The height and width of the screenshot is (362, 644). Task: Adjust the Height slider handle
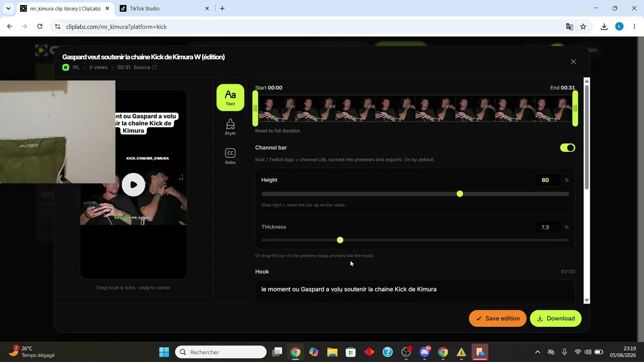pos(460,194)
